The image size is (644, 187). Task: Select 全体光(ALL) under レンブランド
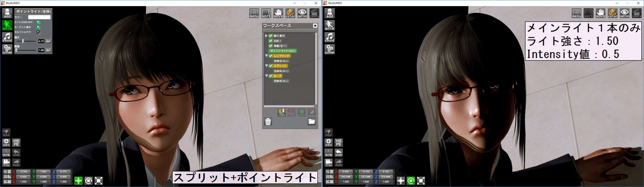[281, 61]
